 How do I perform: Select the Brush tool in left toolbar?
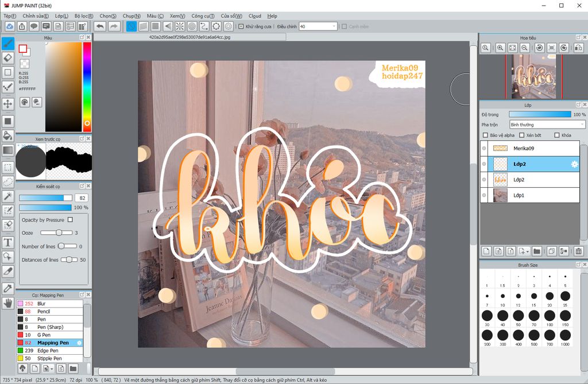point(8,44)
